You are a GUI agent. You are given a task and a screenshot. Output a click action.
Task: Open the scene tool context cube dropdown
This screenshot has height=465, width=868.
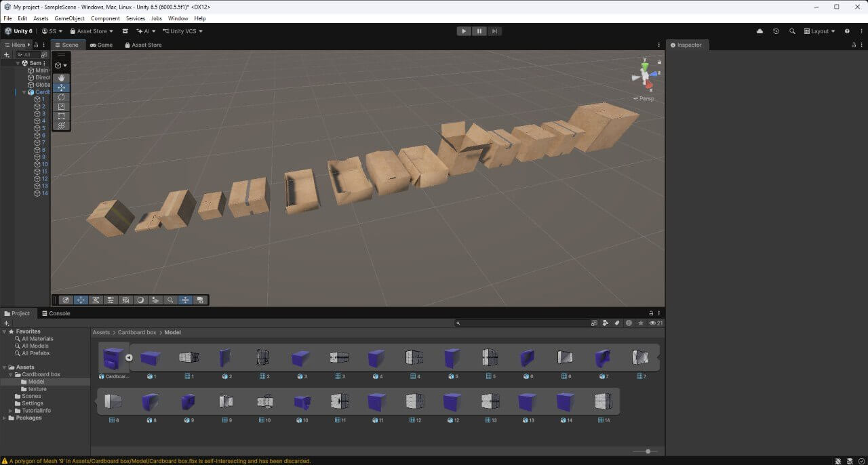point(61,66)
